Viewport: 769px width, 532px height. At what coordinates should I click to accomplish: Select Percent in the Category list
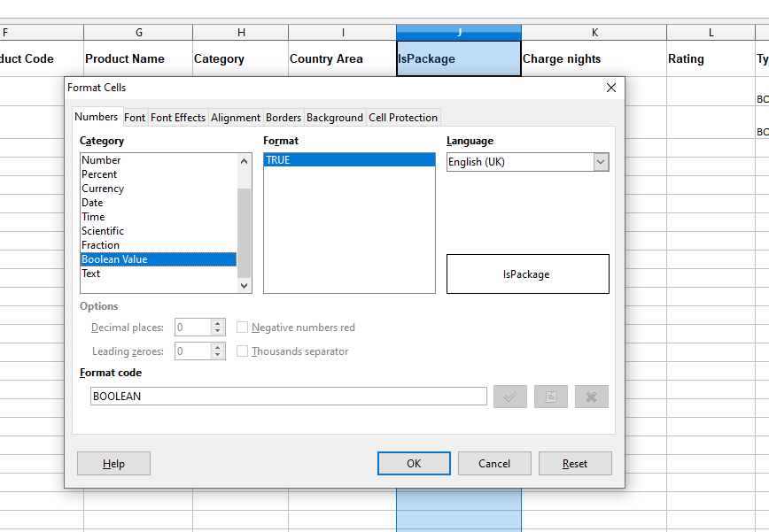click(x=159, y=174)
